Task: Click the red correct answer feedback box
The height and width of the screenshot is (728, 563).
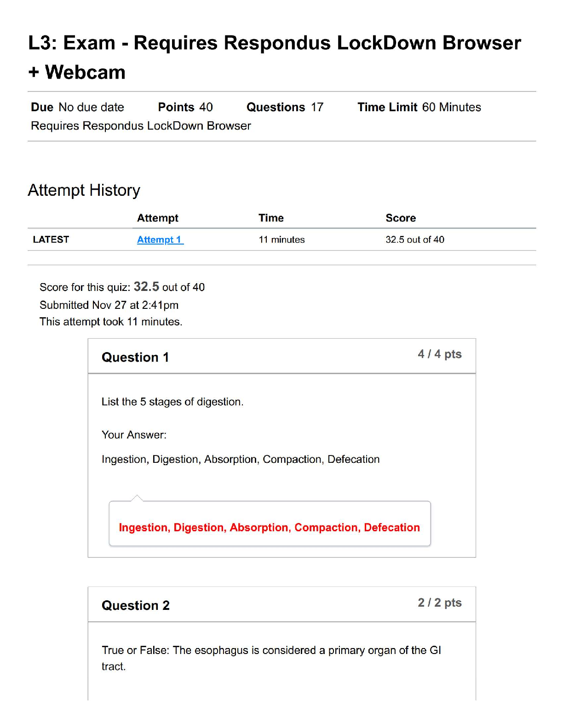Action: (x=270, y=527)
